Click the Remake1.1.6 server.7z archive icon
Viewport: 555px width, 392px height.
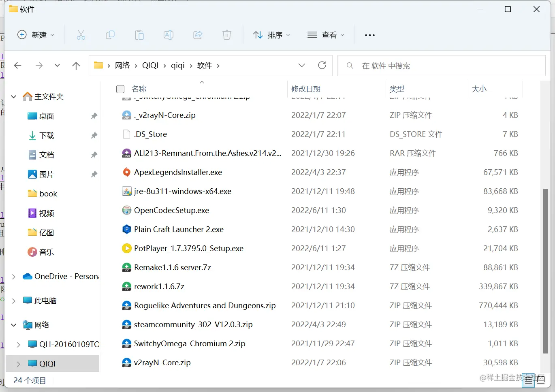[127, 267]
